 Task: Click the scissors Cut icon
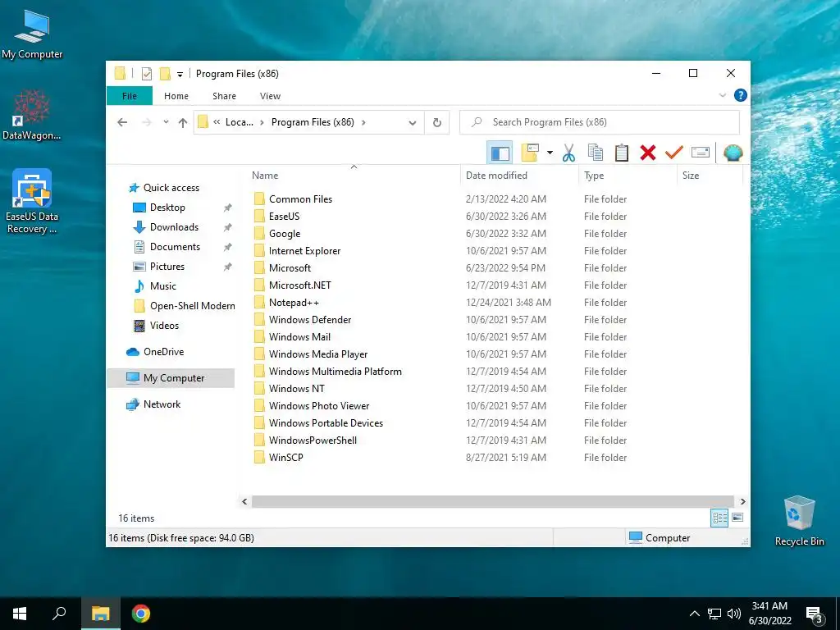click(568, 153)
